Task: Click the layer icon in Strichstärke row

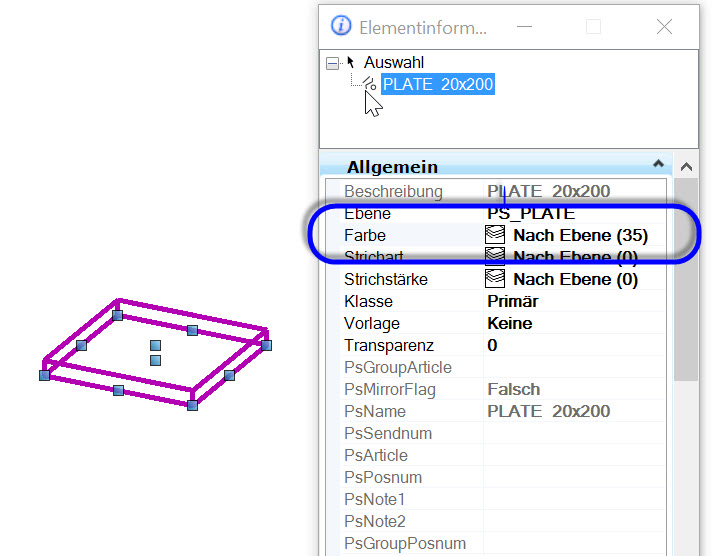Action: [x=495, y=278]
